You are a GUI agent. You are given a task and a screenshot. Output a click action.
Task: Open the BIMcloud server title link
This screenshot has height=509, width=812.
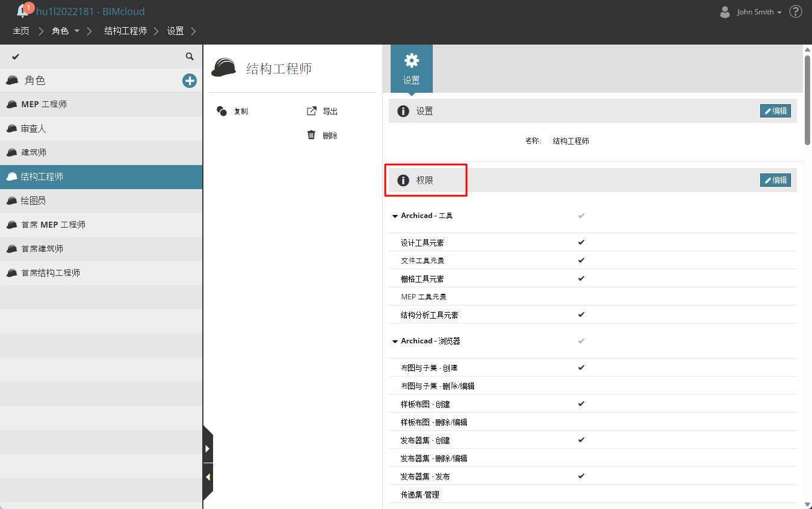coord(90,11)
